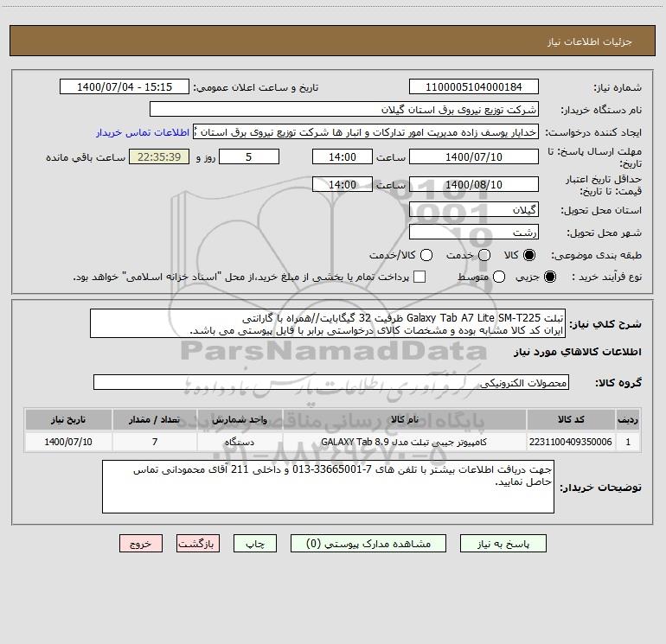The height and width of the screenshot is (644, 666).
Task: Click the delivery city field رشت
Action: click(x=474, y=232)
